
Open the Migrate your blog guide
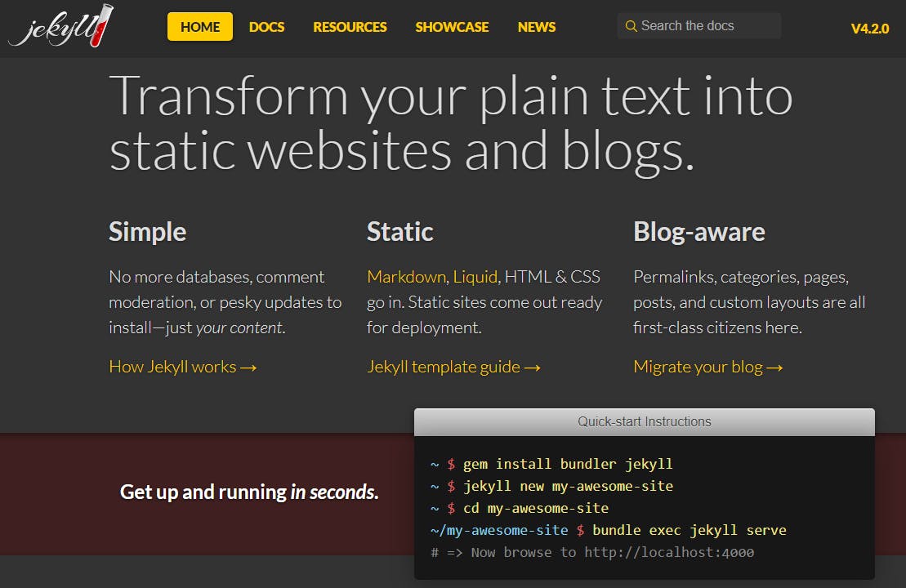tap(698, 367)
